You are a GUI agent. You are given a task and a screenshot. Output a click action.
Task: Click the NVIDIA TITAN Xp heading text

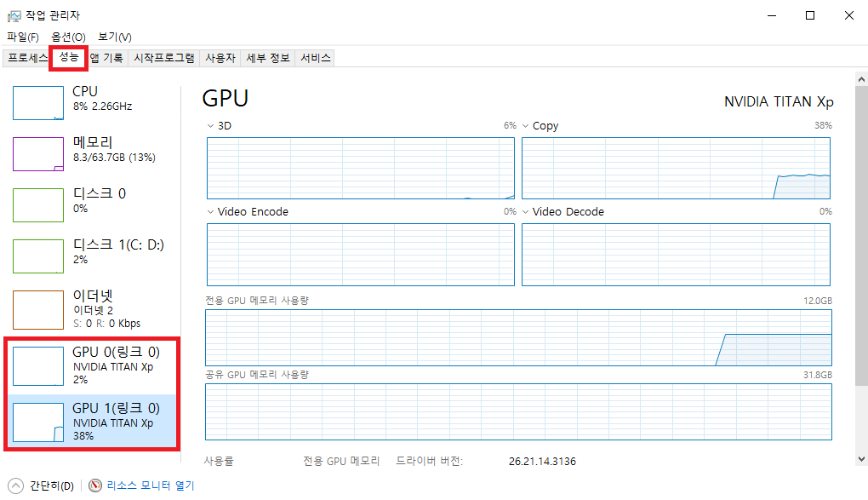point(779,102)
